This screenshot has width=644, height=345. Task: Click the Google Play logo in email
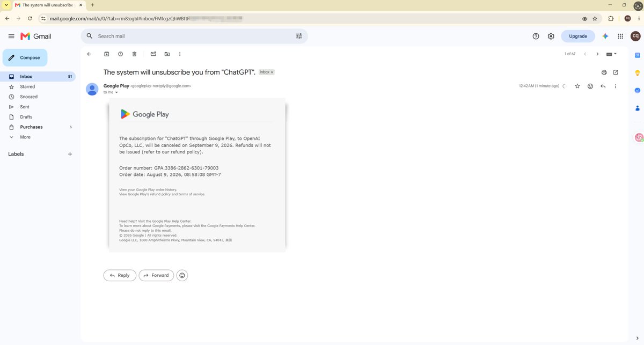(144, 114)
